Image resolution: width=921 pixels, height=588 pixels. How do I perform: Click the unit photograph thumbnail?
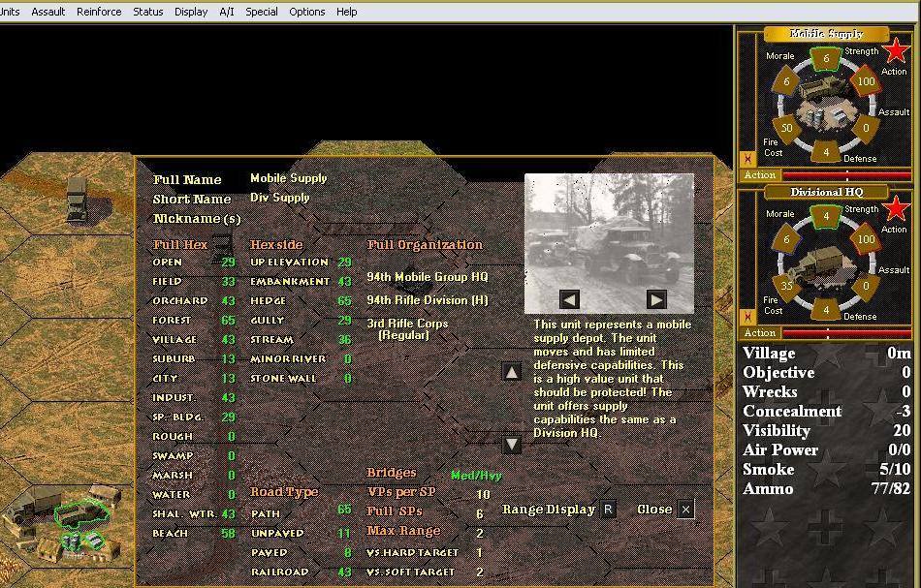point(609,243)
